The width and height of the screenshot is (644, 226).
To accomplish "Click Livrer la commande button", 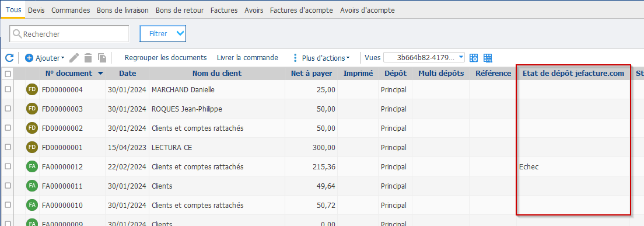I will coord(248,58).
